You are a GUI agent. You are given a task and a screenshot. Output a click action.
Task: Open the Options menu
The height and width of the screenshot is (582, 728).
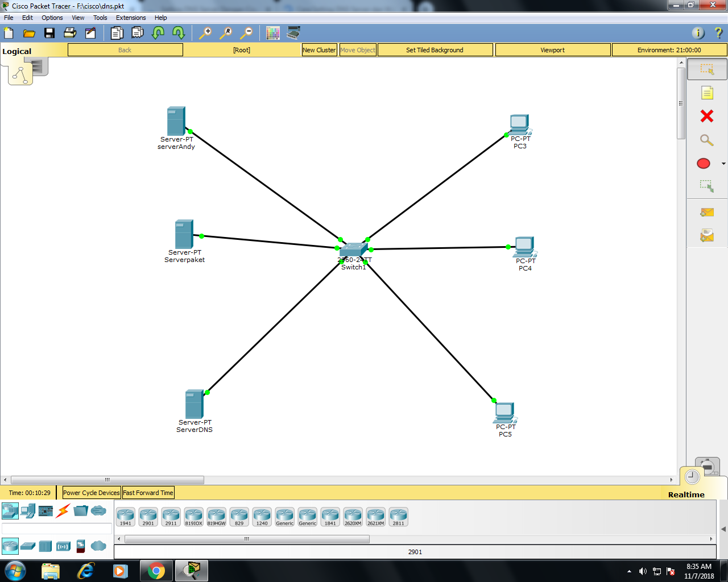pos(52,18)
